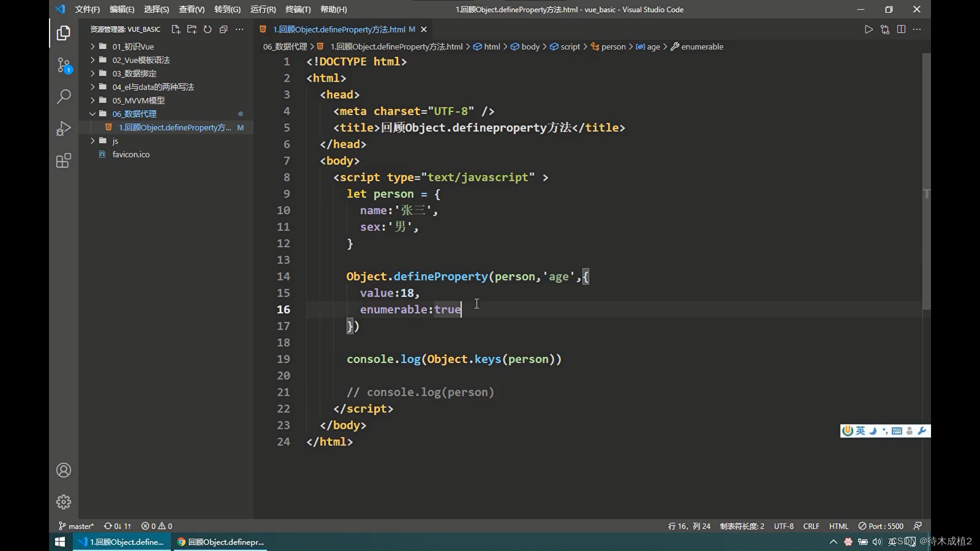
Task: Click New File icon in explorer header
Action: coord(176,30)
